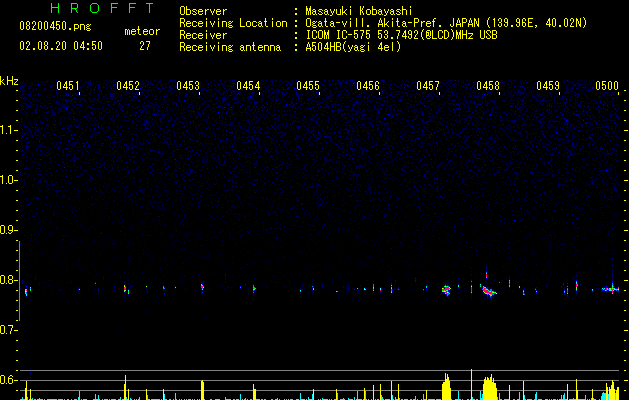Click the 0451 time marker
This screenshot has height=400, width=629.
click(67, 86)
